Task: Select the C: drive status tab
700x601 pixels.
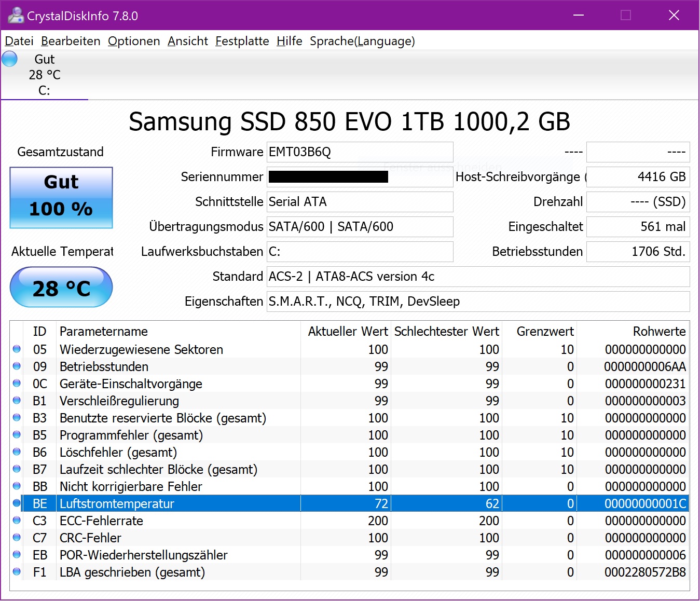Action: tap(45, 75)
